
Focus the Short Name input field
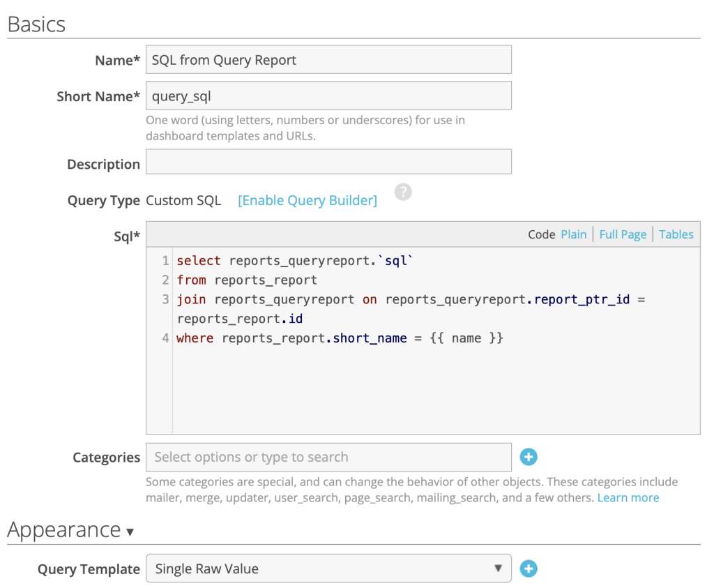[328, 96]
